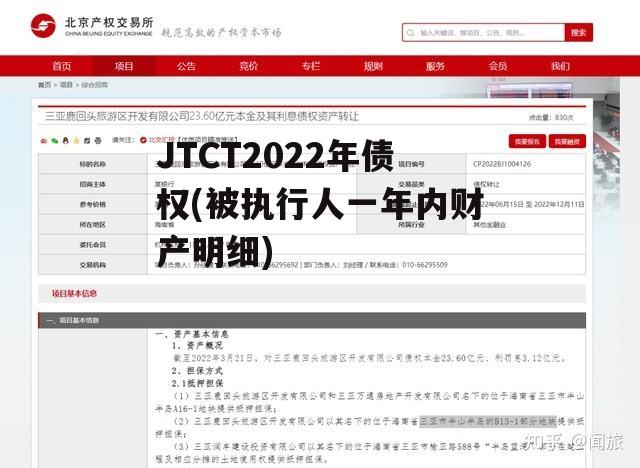This screenshot has height=468, width=640.
Task: Click the home icon in breadcrumb
Action: click(43, 86)
